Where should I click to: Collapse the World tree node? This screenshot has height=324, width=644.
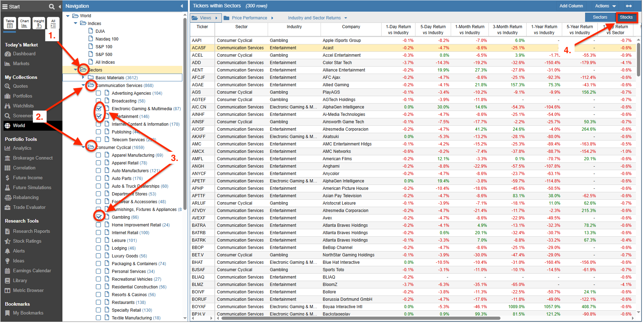[68, 16]
